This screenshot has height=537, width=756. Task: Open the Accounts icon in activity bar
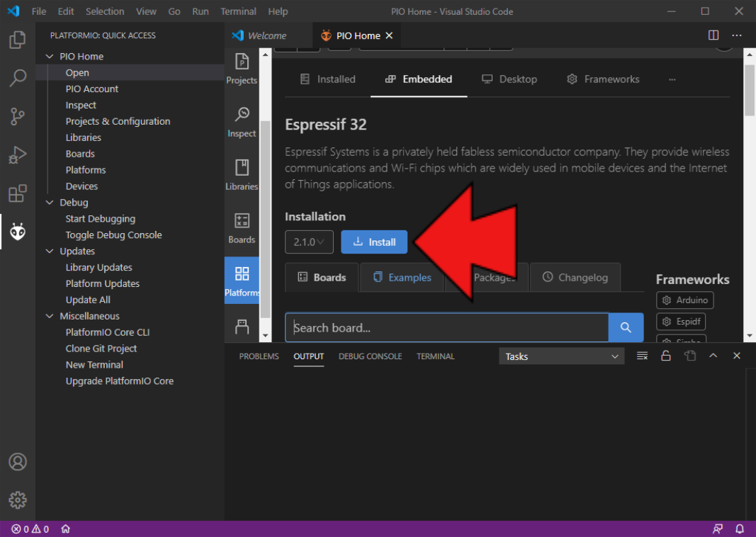tap(18, 462)
